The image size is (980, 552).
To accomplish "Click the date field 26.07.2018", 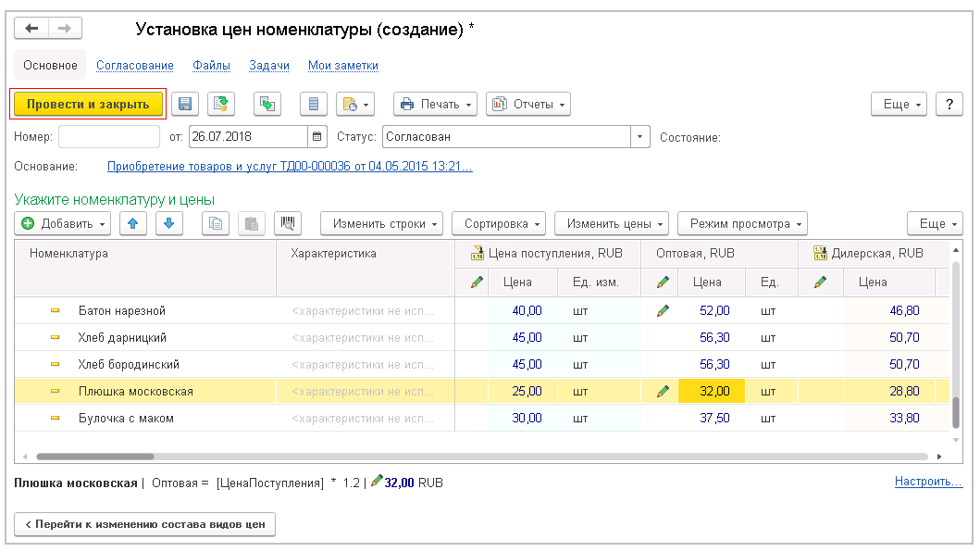I will [249, 136].
